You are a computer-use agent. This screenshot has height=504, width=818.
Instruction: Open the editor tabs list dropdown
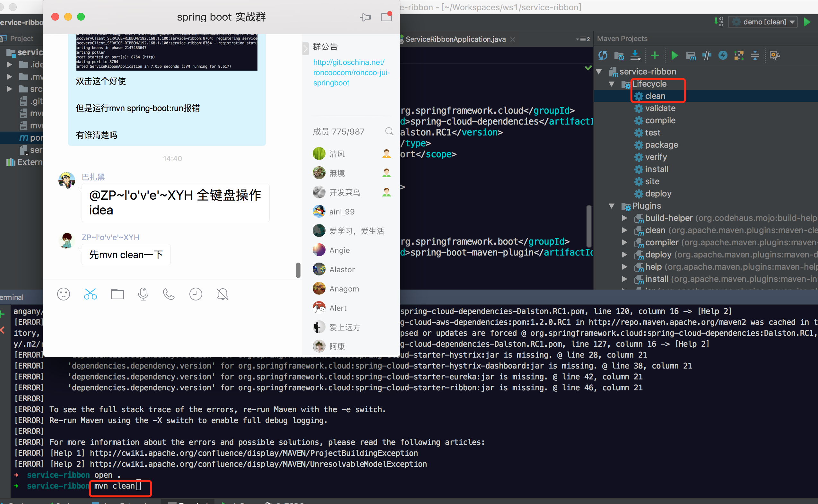pos(583,39)
